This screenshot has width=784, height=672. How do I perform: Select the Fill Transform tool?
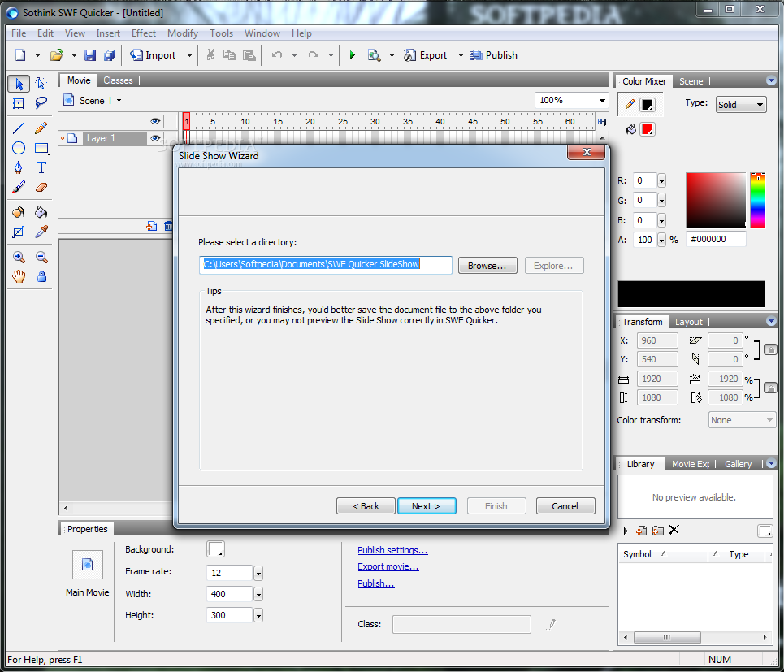(19, 232)
